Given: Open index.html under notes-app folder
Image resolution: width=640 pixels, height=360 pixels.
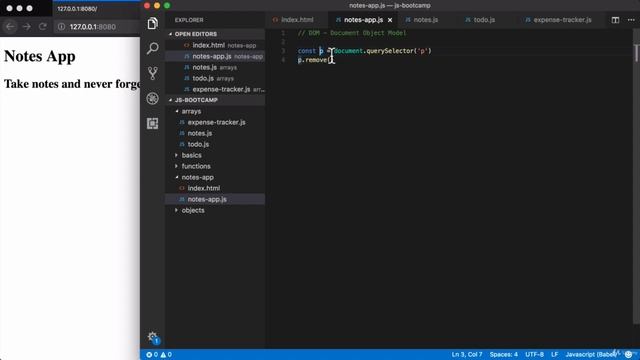Looking at the screenshot, I should click(x=215, y=188).
